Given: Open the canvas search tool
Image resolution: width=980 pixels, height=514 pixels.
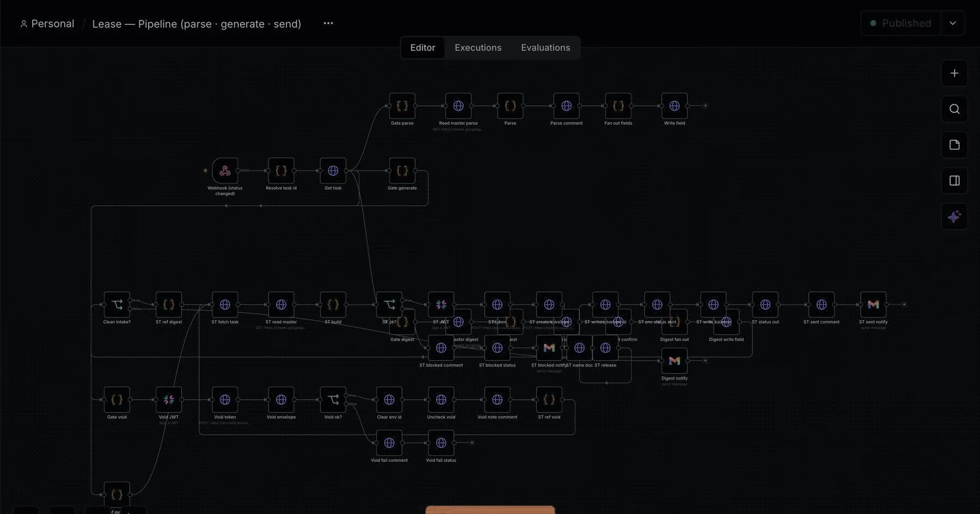Looking at the screenshot, I should [x=954, y=109].
